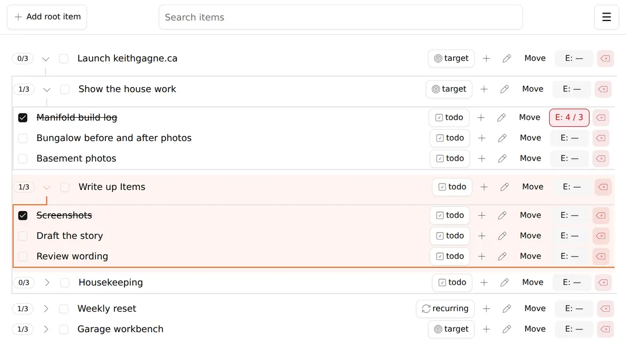Check off Bungalow before and after photos
This screenshot has width=626, height=364.
pyautogui.click(x=23, y=138)
